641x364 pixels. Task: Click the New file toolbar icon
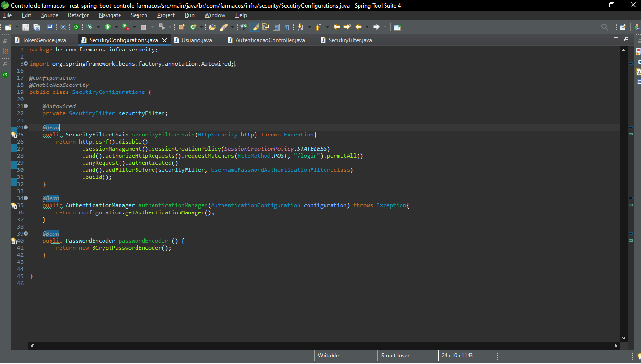(x=8, y=27)
